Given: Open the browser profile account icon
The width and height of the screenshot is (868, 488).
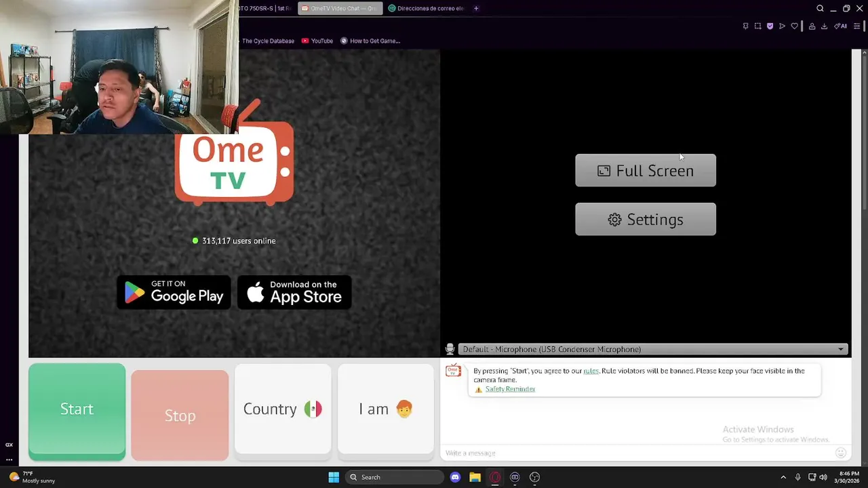Looking at the screenshot, I should (812, 26).
